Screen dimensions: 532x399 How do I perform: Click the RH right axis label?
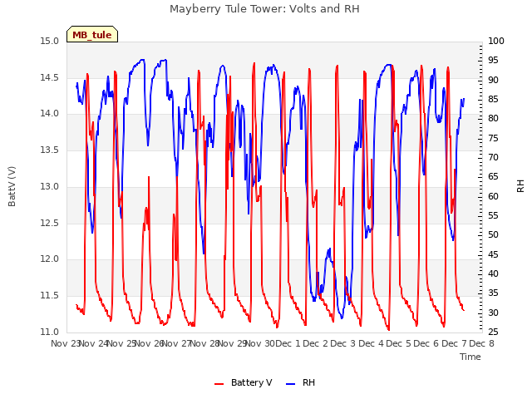(x=520, y=186)
